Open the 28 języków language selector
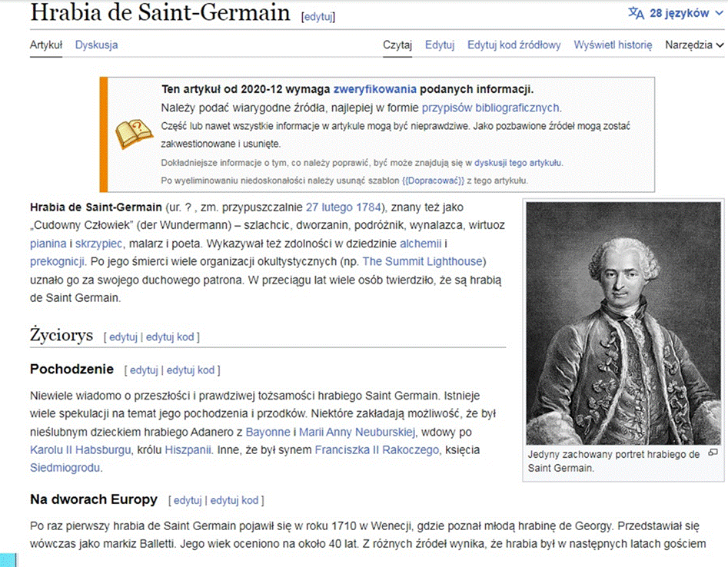728x567 pixels. click(676, 13)
